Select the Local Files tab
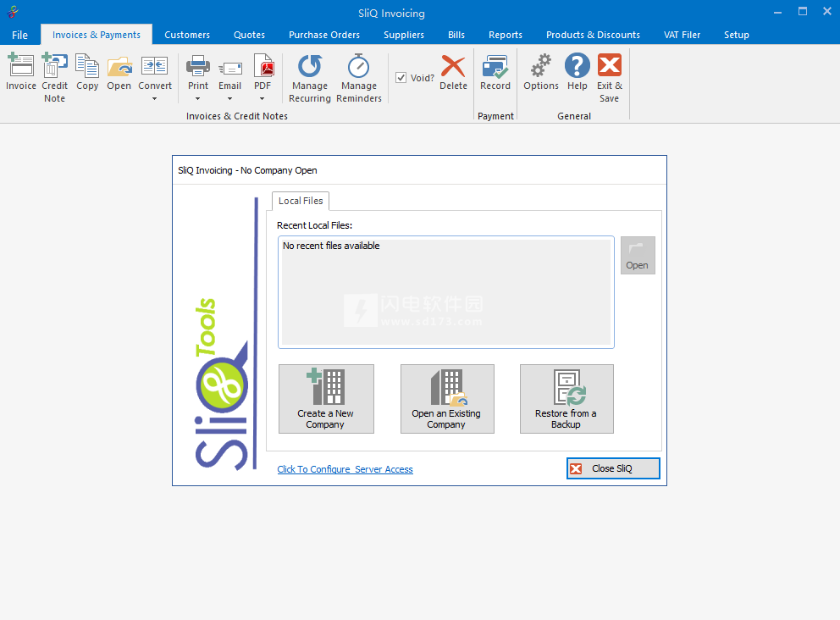 tap(301, 201)
